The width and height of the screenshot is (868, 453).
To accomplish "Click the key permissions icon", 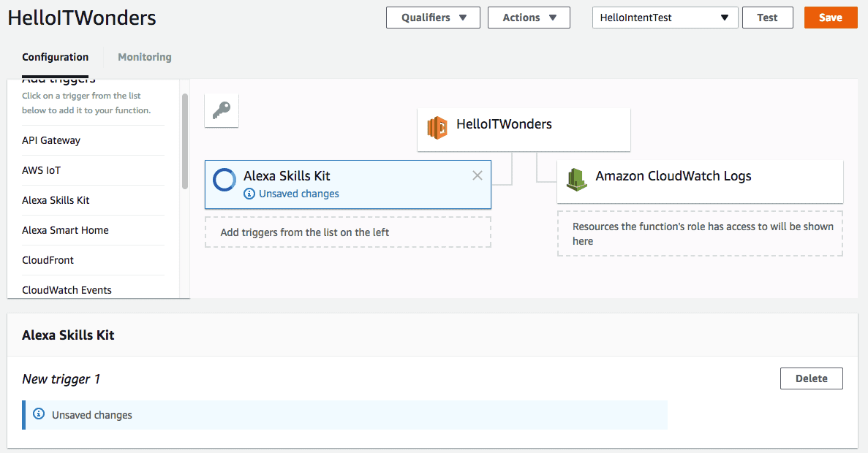I will (221, 110).
